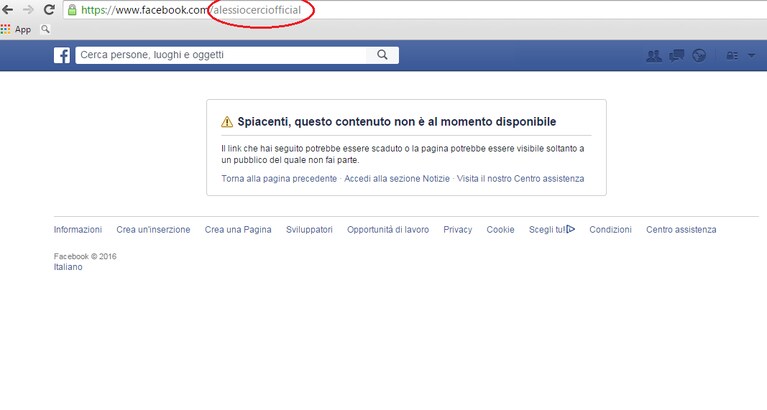Viewport: 767px width, 410px height.
Task: Click Torna alla pagina precedente link
Action: click(279, 179)
